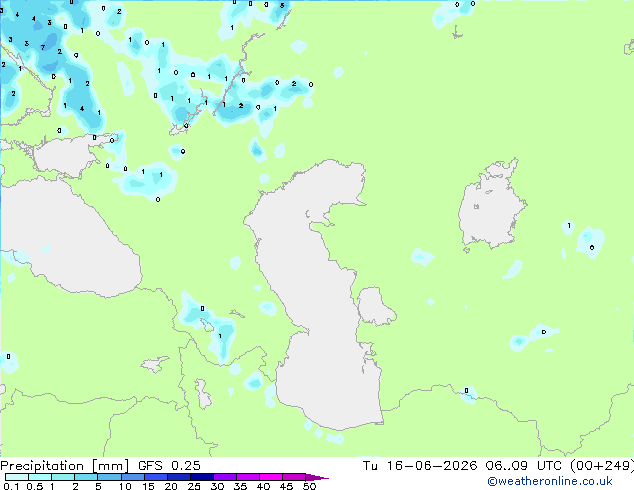Click the 35–40 mm magenta swatch

pyautogui.click(x=247, y=477)
